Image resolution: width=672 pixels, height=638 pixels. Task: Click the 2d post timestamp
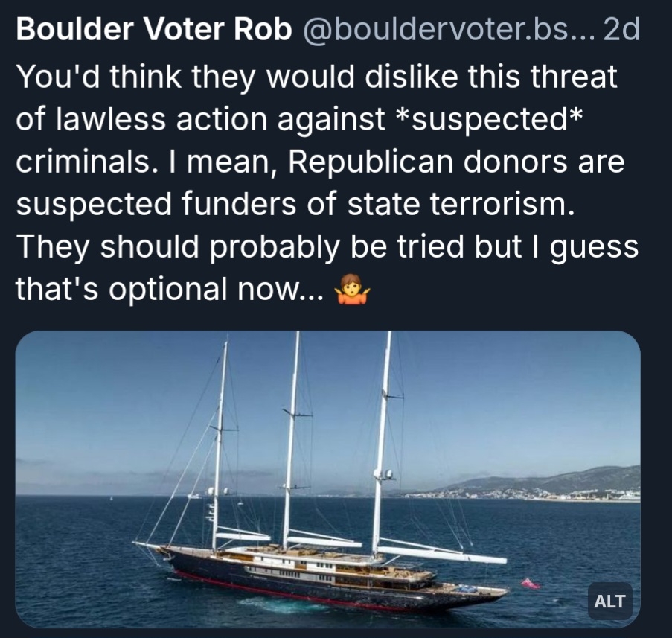621,31
